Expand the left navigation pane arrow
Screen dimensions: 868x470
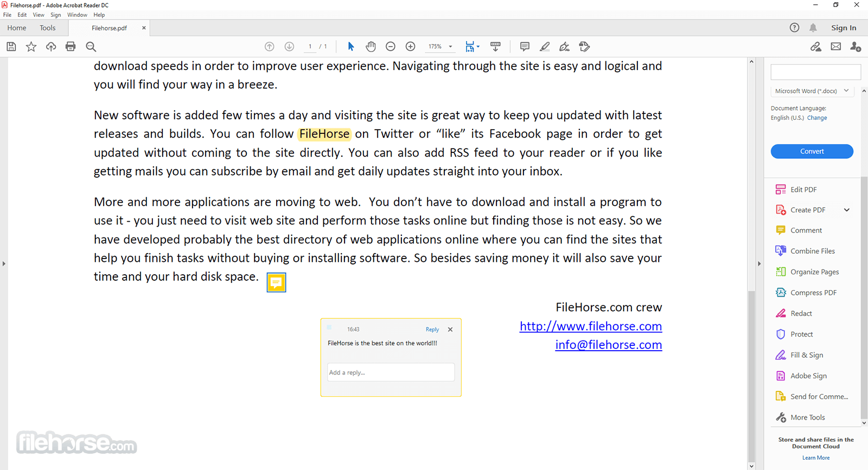[x=4, y=264]
